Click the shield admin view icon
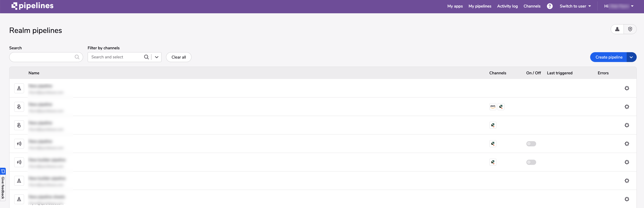The height and width of the screenshot is (208, 644). [x=630, y=29]
